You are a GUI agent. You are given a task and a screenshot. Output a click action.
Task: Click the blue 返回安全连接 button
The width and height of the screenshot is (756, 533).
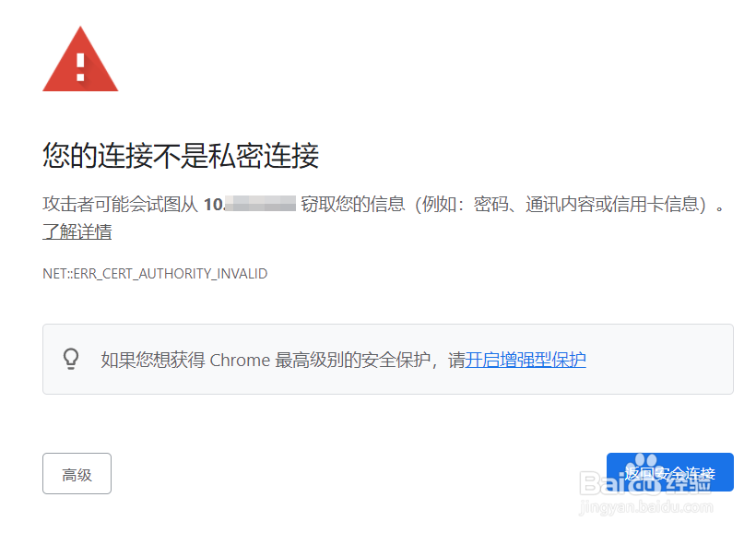click(669, 472)
